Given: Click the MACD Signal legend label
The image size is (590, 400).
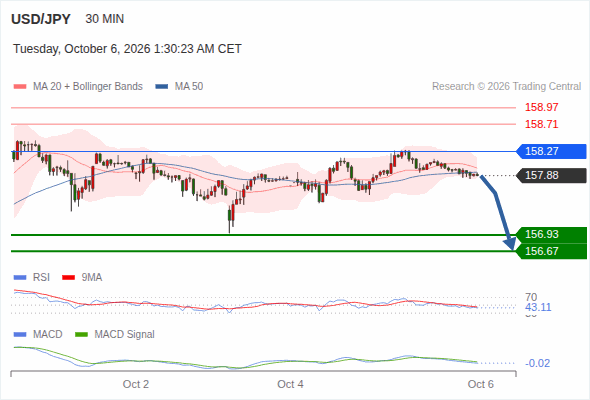Looking at the screenshot, I should [x=125, y=335].
